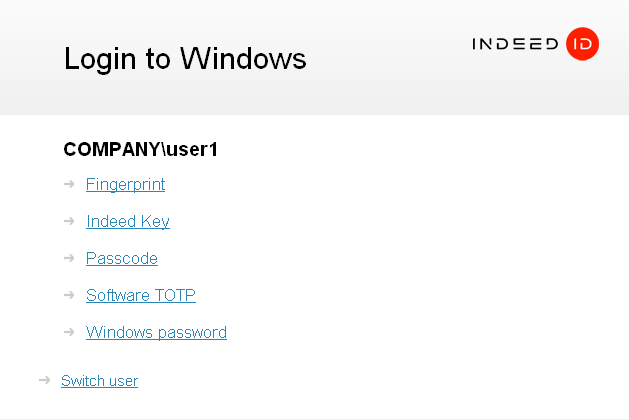Image resolution: width=629 pixels, height=420 pixels.
Task: Click the arrow icon beside Switch user
Action: click(x=45, y=380)
